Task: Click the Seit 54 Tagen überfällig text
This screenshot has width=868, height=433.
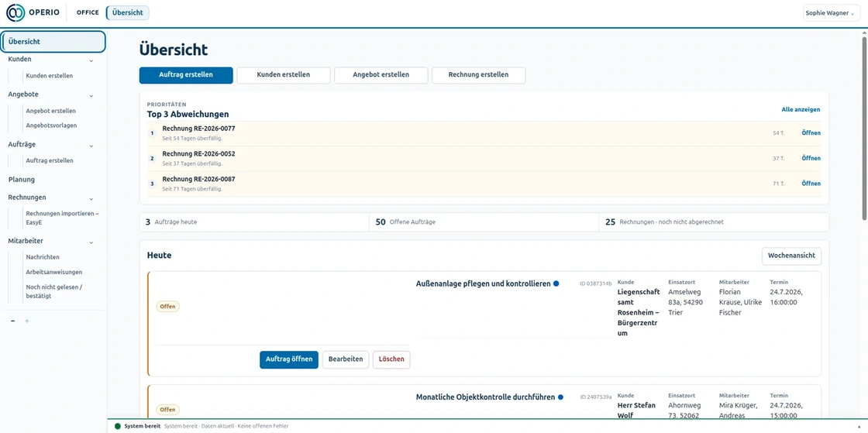Action: point(192,138)
